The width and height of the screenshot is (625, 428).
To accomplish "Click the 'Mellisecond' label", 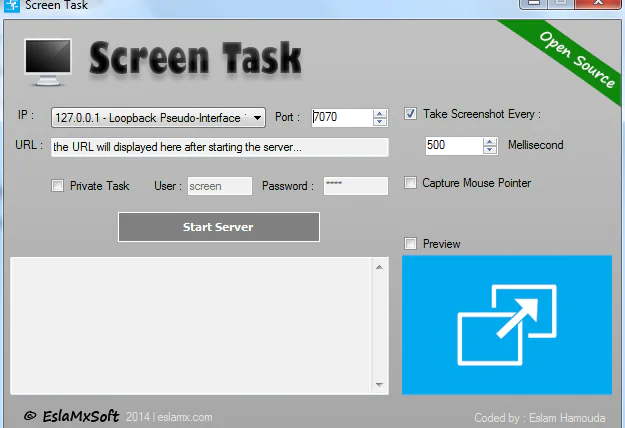I will (536, 145).
